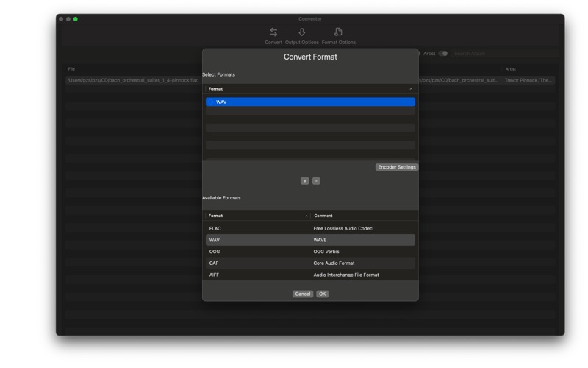Select the bach_orchestral_suites flac file row
Viewport: 588px width, 368px height.
(x=133, y=80)
